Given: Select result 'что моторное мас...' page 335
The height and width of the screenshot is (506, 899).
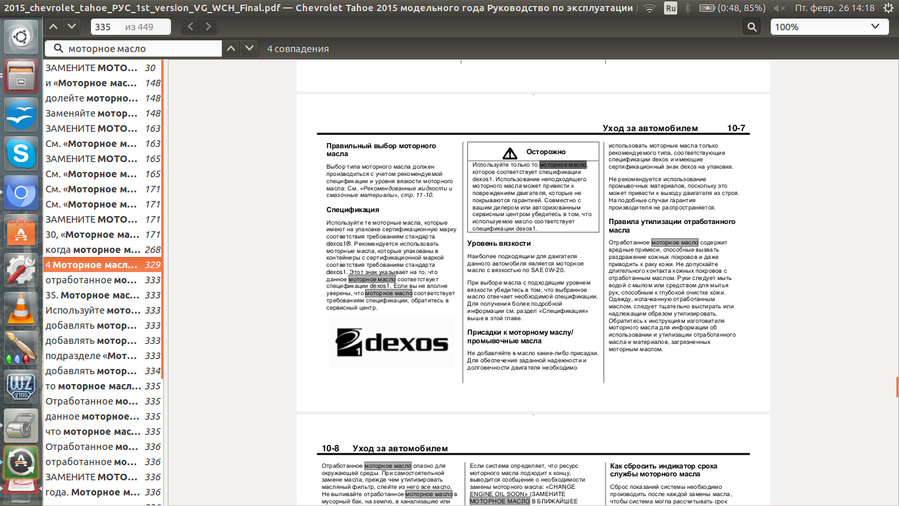Looking at the screenshot, I should 103,432.
